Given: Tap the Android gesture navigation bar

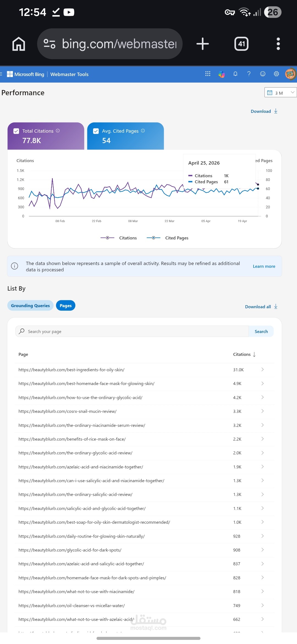Looking at the screenshot, I should [148, 638].
